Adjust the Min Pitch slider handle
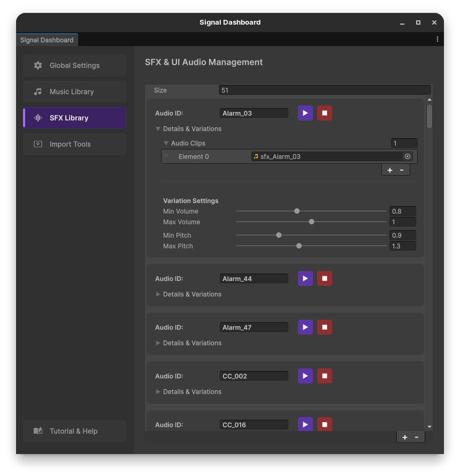Screen dimensions: 460x476 (279, 235)
